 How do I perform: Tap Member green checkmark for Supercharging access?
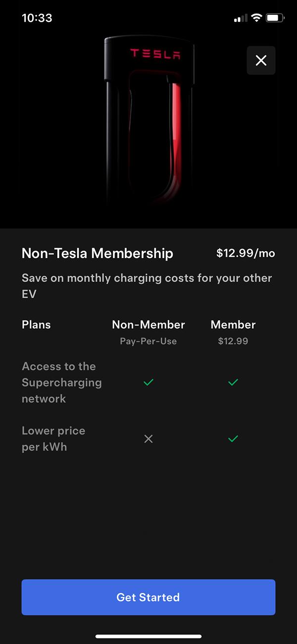[233, 382]
